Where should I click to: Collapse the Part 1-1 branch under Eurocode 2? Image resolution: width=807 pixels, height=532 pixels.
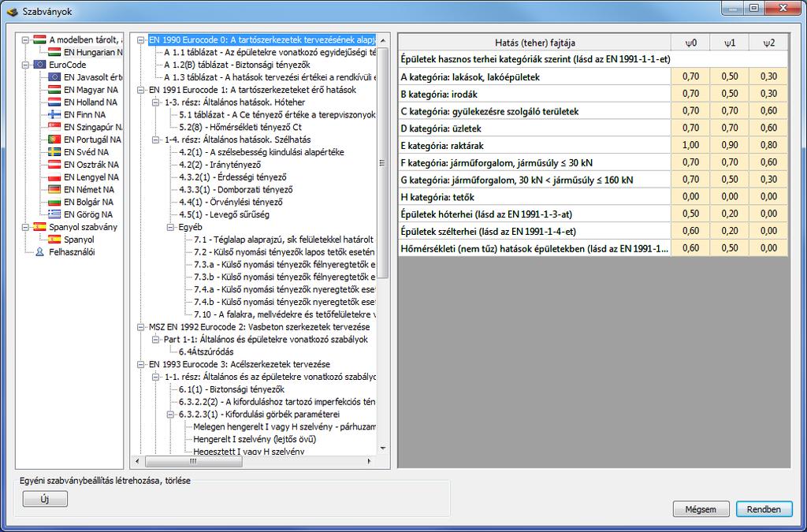[x=155, y=340]
